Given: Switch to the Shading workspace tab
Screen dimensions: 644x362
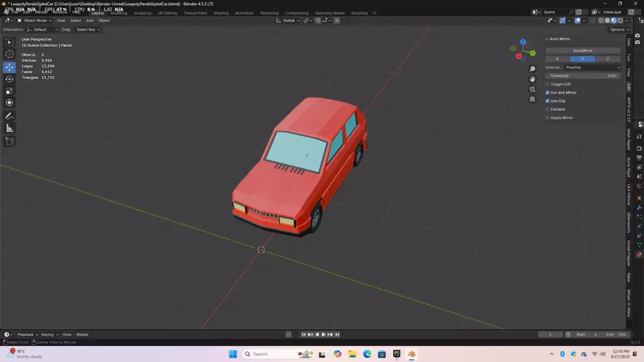Looking at the screenshot, I should [221, 13].
